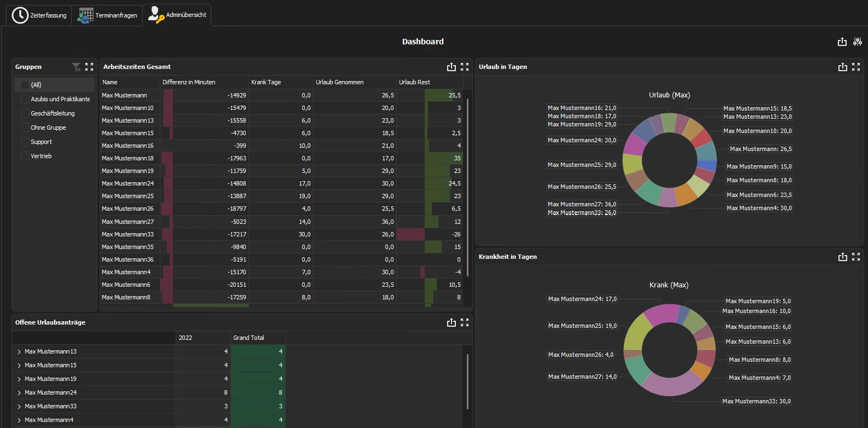868x428 pixels.
Task: Sort by the Urlaub Rest column
Action: pos(430,82)
